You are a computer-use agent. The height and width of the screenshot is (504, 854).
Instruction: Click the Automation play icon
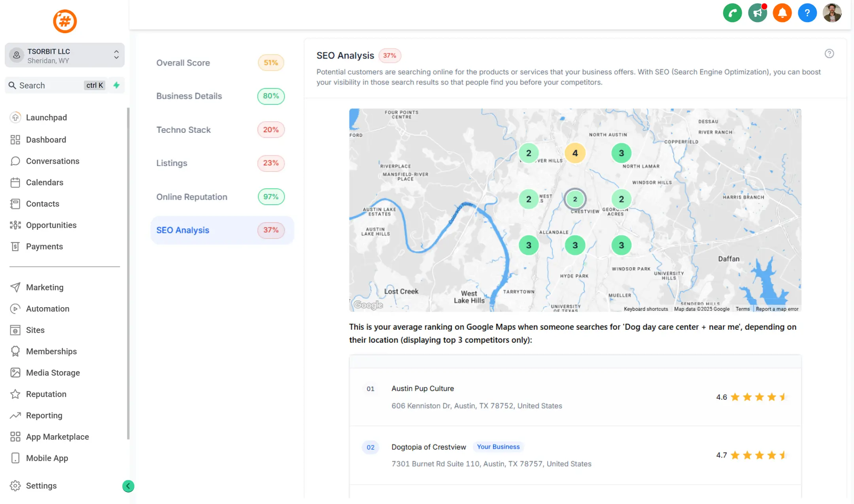point(15,309)
